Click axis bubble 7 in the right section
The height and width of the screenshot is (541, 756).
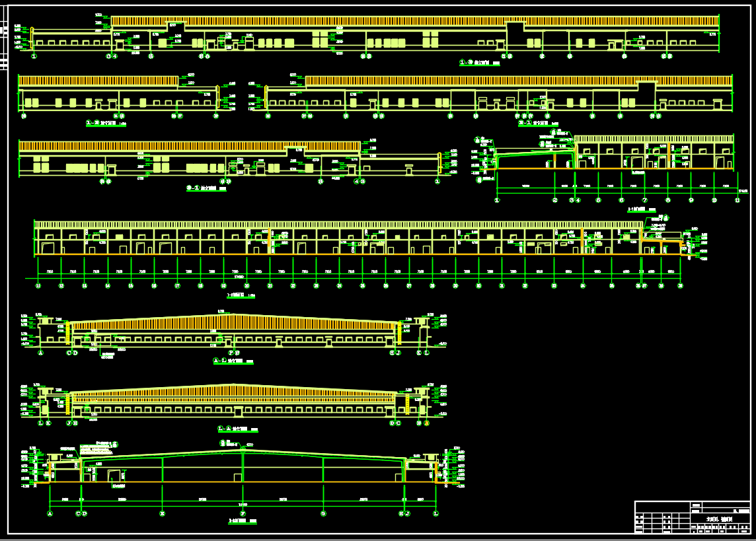click(644, 200)
